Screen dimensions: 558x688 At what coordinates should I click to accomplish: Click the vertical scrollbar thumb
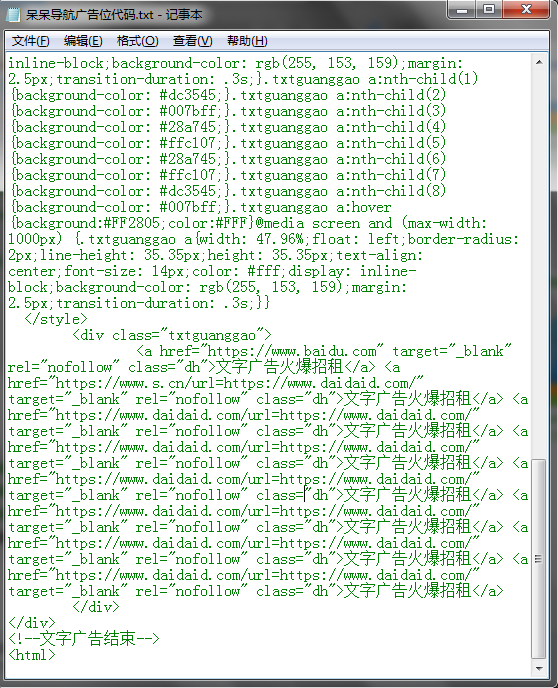539,559
